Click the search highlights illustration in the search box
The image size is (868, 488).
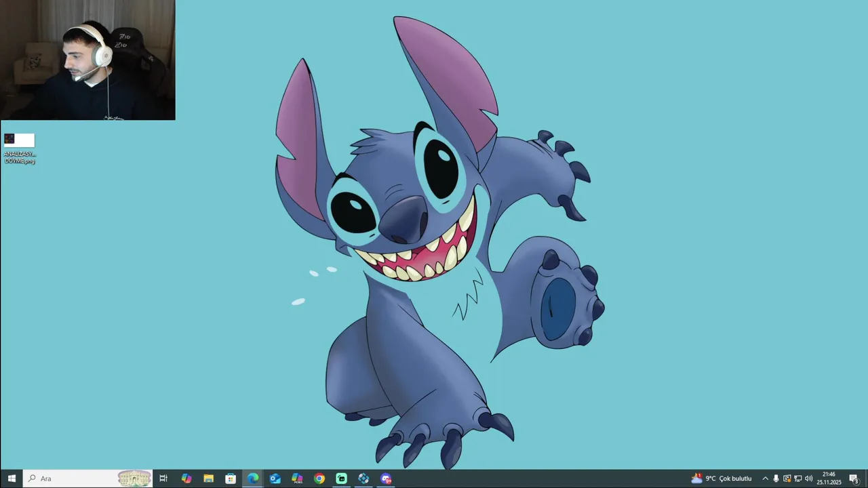coord(134,479)
